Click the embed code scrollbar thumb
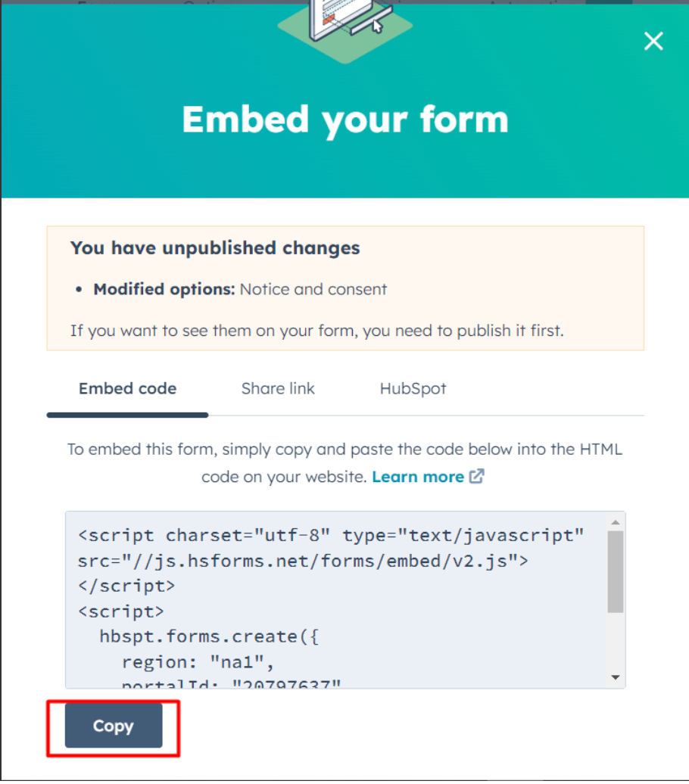Viewport: 689px width, 784px height. pos(616,571)
